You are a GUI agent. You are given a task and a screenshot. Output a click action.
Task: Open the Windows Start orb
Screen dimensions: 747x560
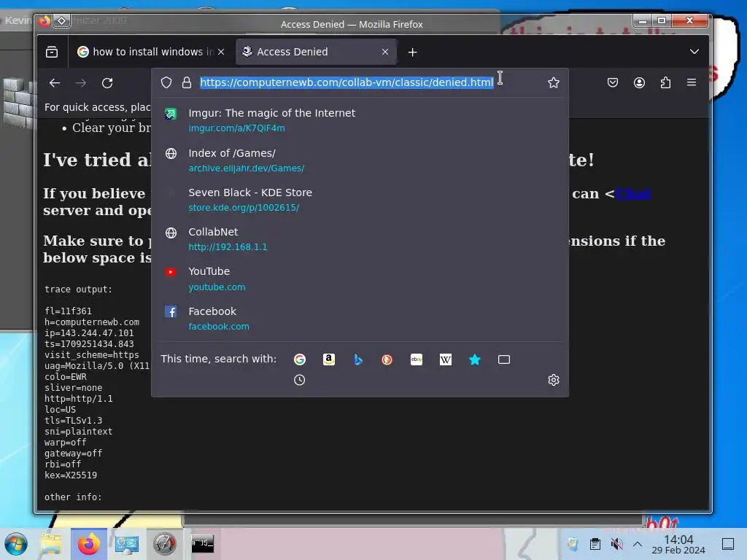[x=16, y=544]
